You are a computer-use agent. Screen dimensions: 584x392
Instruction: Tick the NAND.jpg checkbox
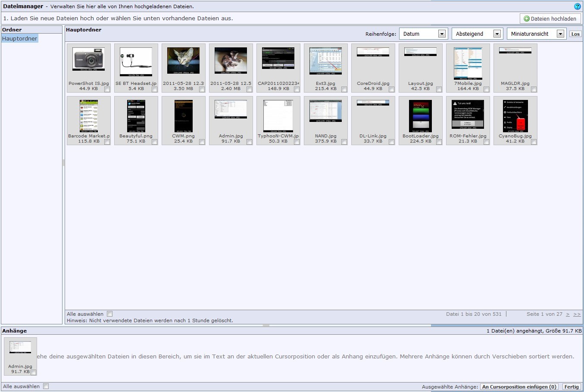click(x=344, y=142)
